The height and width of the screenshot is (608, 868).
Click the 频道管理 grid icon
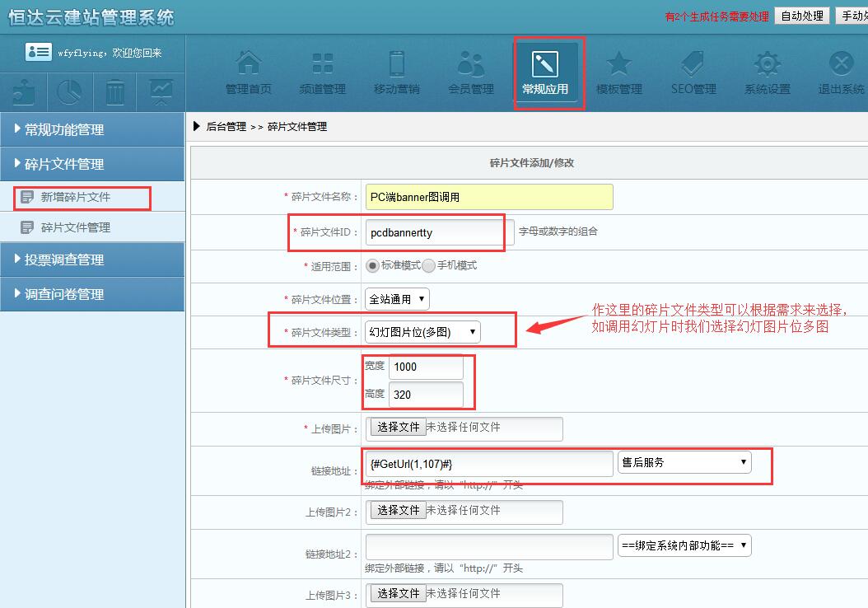click(x=322, y=72)
